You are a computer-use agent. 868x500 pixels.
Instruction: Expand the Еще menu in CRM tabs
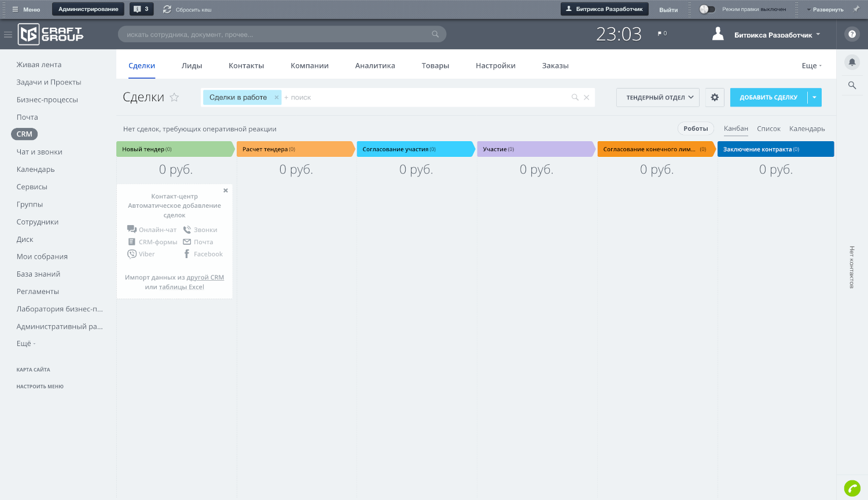coord(811,65)
